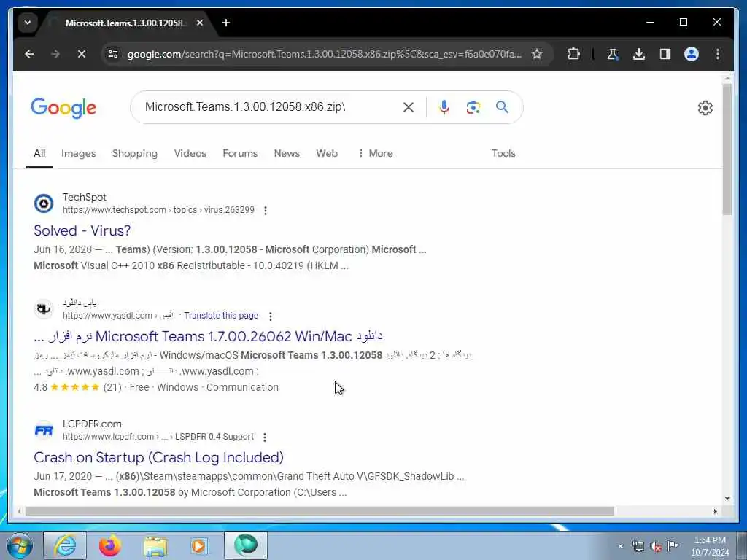Start voice search with microphone
Screen dimensions: 747x560
pos(444,107)
